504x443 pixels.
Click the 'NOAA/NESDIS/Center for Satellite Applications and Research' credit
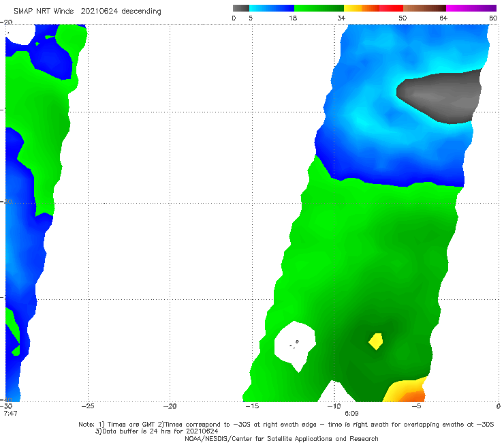(x=281, y=439)
